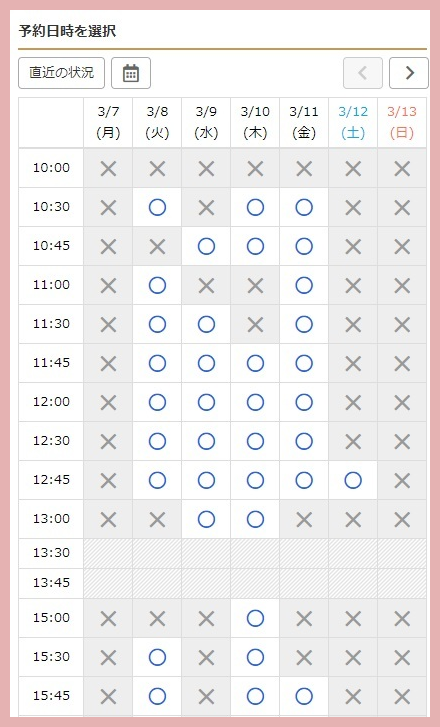This screenshot has height=727, width=440.
Task: Click the disabled previous week chevron
Action: pyautogui.click(x=363, y=73)
